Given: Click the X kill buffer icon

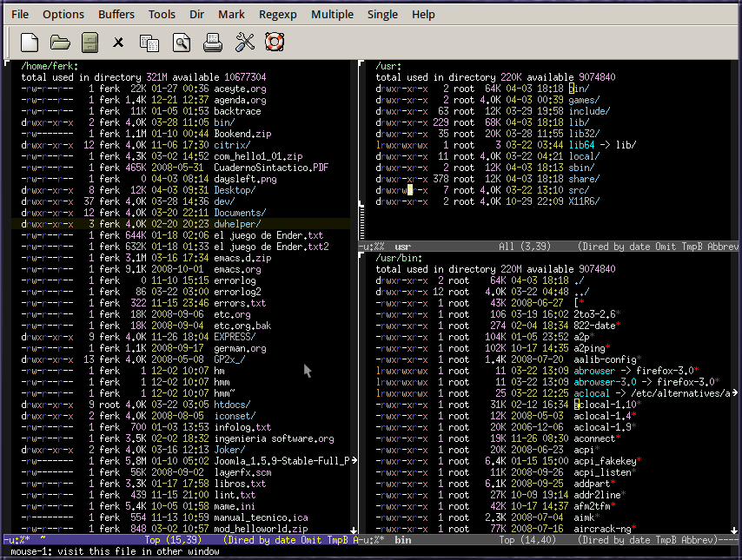Looking at the screenshot, I should click(x=118, y=43).
